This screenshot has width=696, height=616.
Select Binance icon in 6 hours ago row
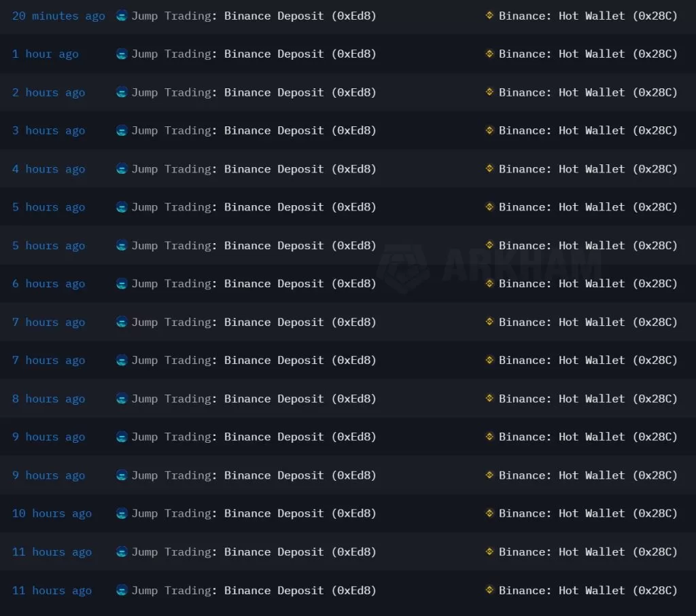489,284
